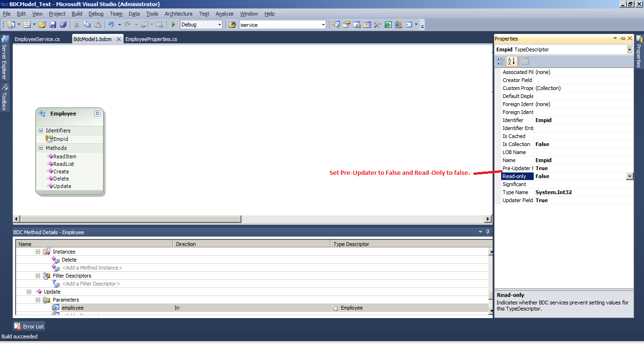Close the BdcModel1.bdcm tab
This screenshot has width=644, height=344.
(x=118, y=39)
